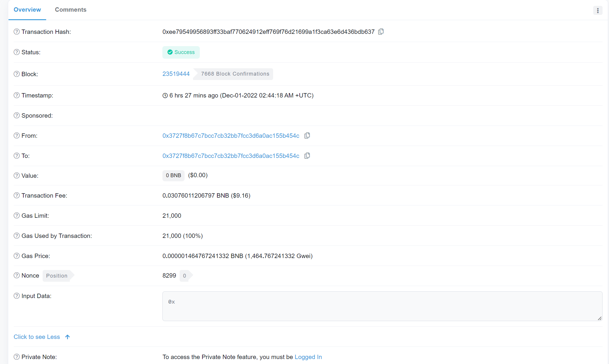This screenshot has height=364, width=609.
Task: Collapse details with Click to see Less
Action: 37,337
